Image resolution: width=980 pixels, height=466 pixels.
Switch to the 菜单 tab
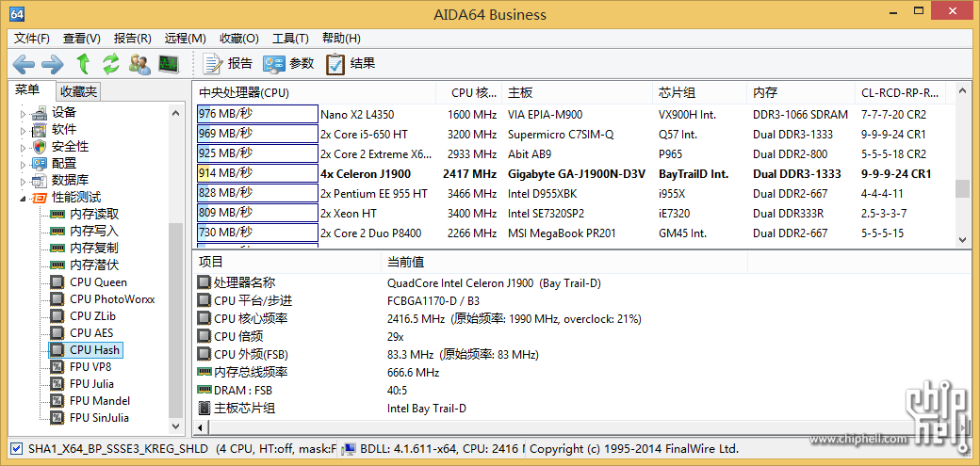click(x=28, y=90)
